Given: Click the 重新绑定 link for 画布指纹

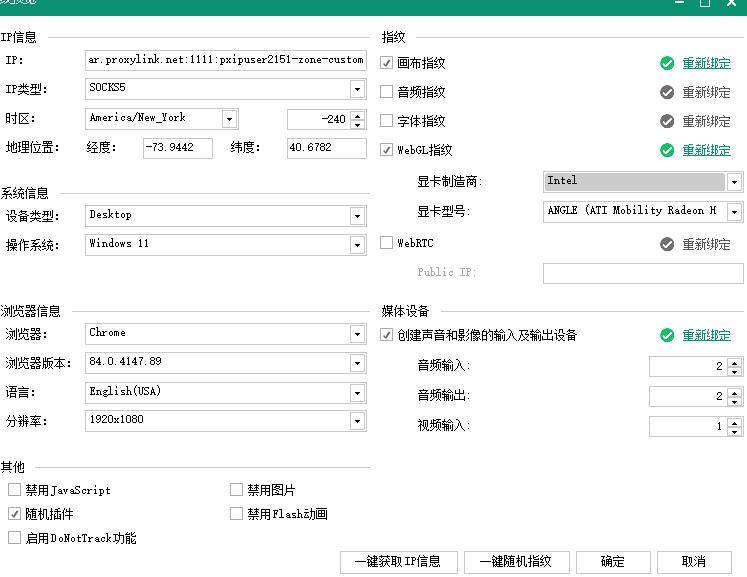Looking at the screenshot, I should tap(706, 63).
